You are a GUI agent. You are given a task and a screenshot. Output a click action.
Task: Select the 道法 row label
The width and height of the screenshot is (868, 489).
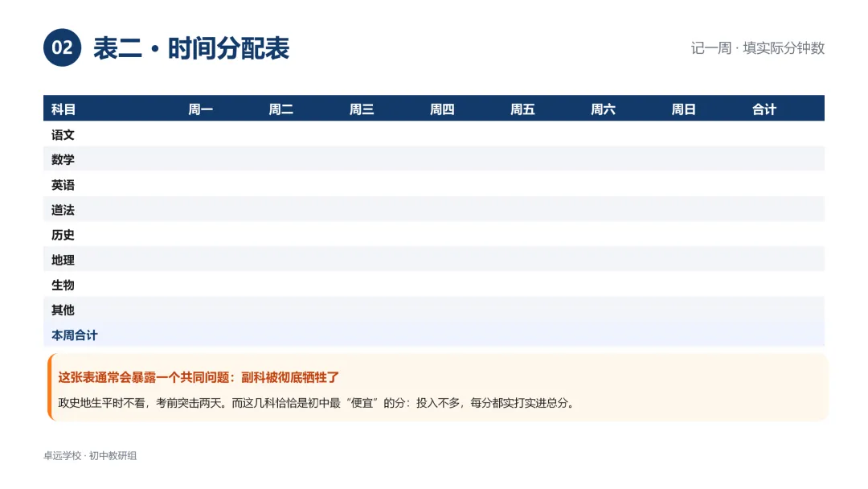(63, 210)
